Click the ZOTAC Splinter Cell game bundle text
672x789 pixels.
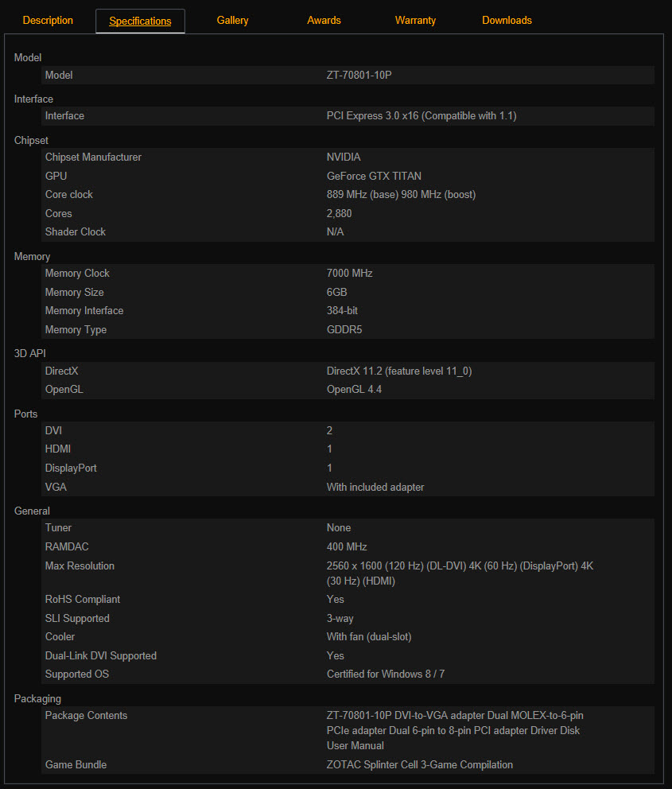pos(419,765)
